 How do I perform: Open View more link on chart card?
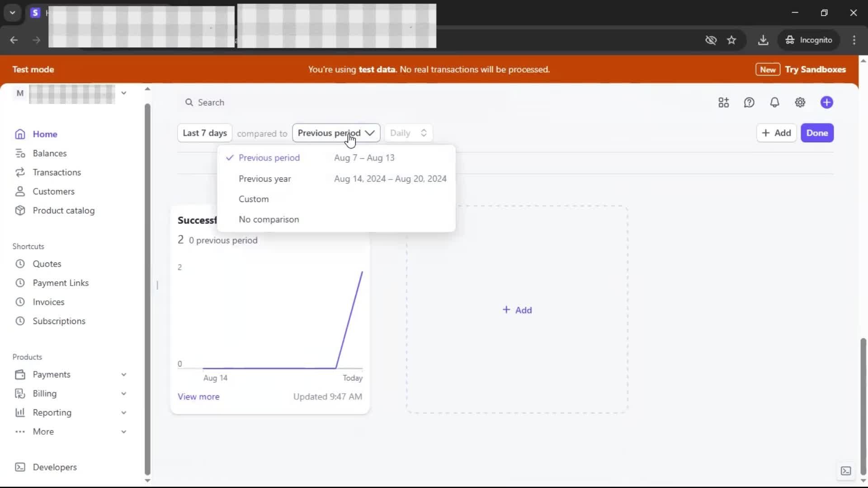click(198, 397)
